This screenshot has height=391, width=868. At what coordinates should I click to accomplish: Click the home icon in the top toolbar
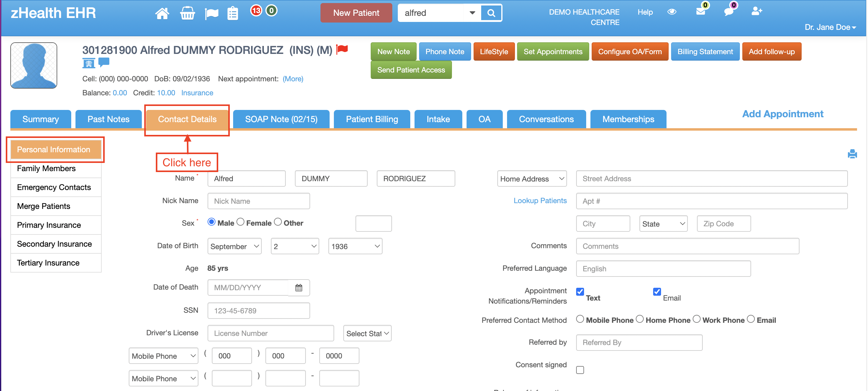[162, 13]
